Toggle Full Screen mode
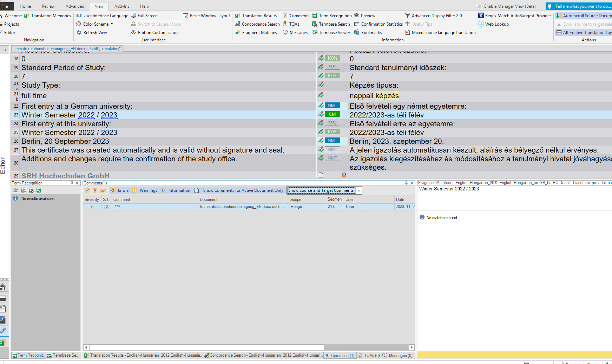 click(x=144, y=16)
